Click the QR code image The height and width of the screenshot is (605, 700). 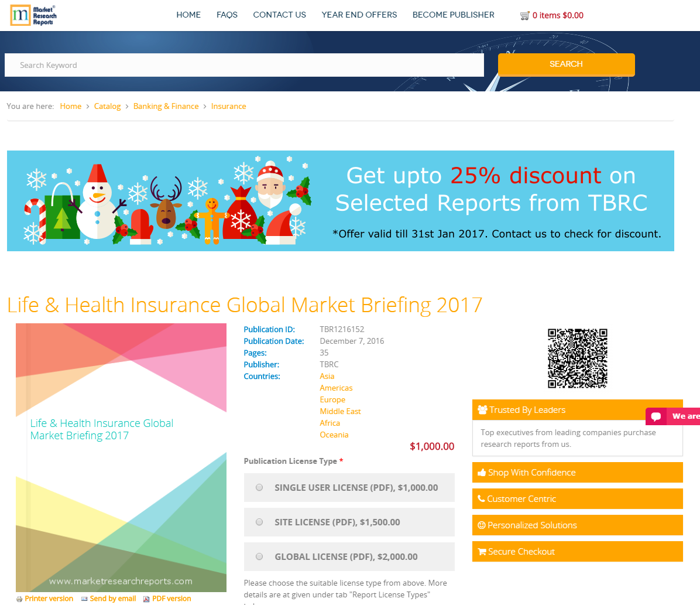pyautogui.click(x=577, y=358)
